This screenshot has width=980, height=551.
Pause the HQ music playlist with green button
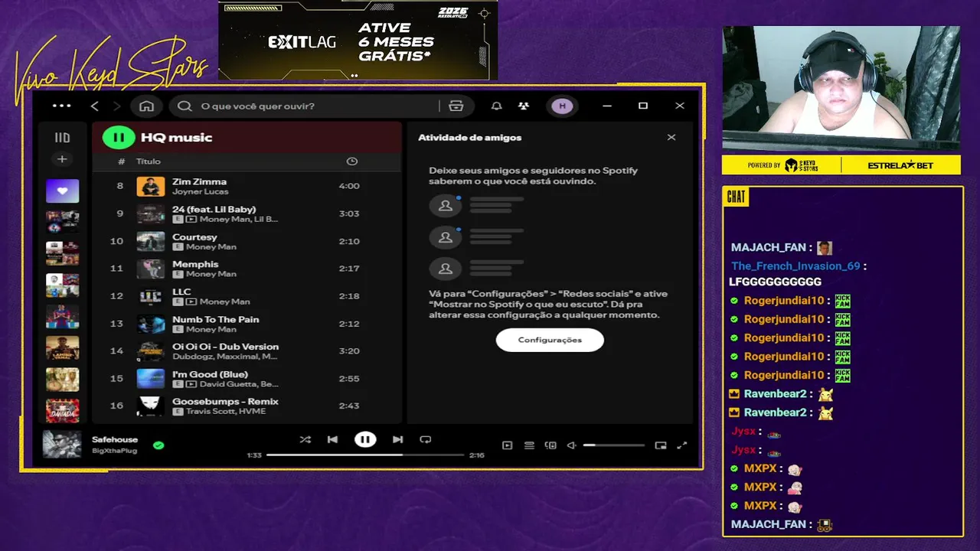[119, 138]
